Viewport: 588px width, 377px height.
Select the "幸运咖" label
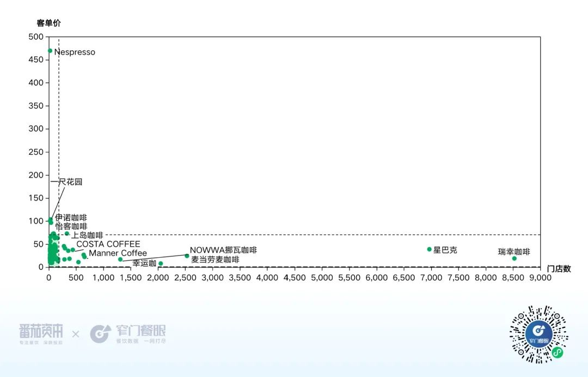click(144, 263)
